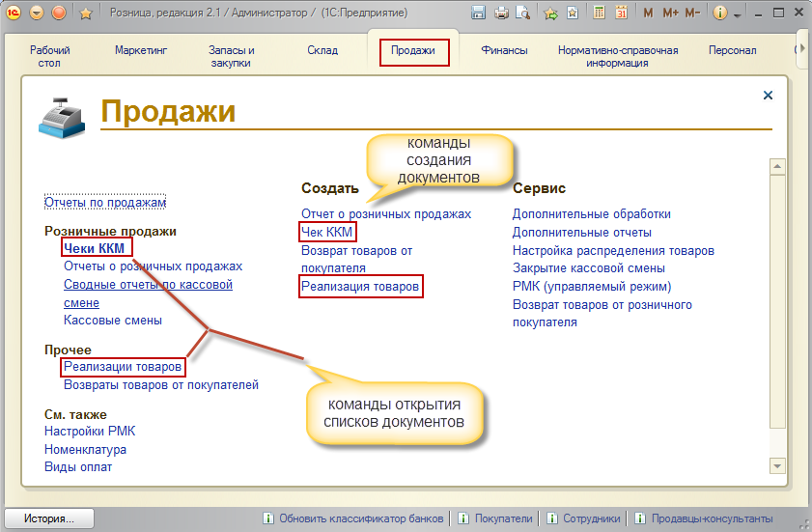The image size is (812, 532).
Task: Open Виды оплат link
Action: [78, 466]
